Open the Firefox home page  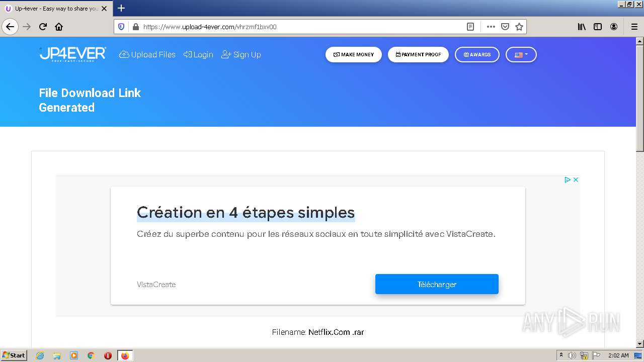(59, 27)
